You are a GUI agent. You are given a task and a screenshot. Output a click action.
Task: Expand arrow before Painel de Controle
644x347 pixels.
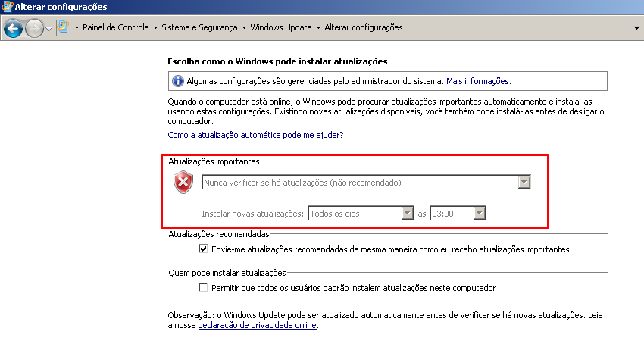(77, 28)
